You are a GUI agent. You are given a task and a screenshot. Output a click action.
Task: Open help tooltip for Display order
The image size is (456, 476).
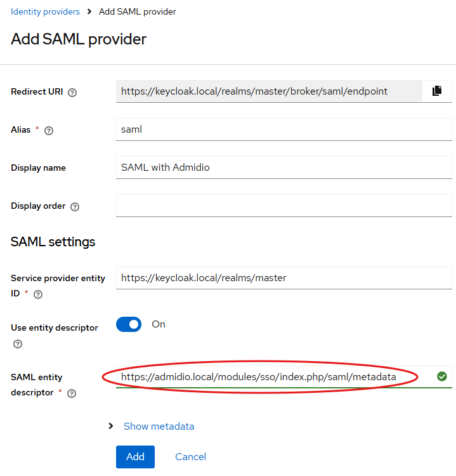pos(75,207)
